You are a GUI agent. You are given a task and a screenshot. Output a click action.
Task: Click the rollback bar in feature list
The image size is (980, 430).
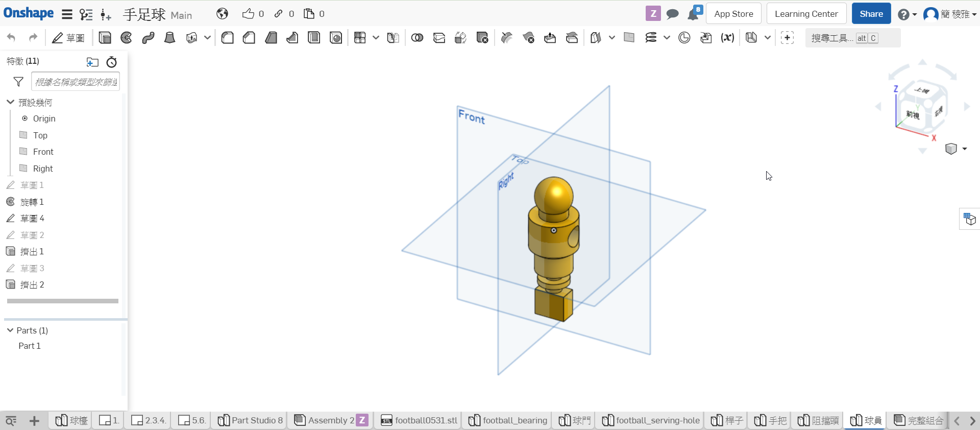[63, 301]
